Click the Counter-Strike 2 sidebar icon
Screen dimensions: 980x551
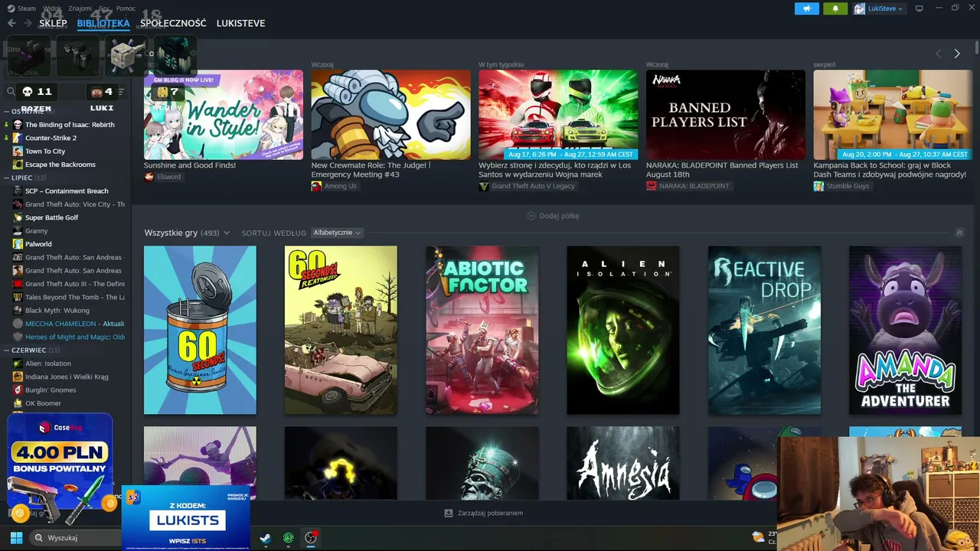[18, 138]
